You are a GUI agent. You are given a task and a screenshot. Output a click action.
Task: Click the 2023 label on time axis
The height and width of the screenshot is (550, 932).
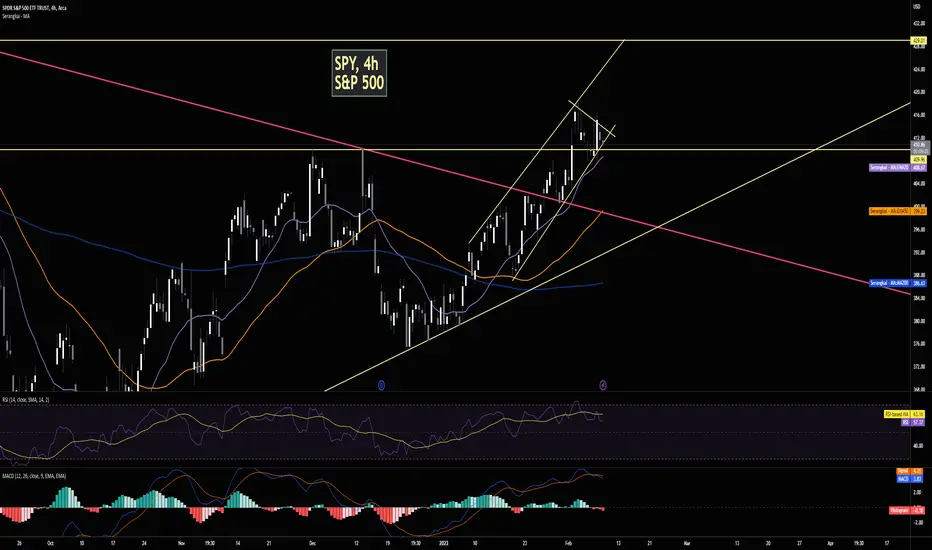tap(443, 543)
